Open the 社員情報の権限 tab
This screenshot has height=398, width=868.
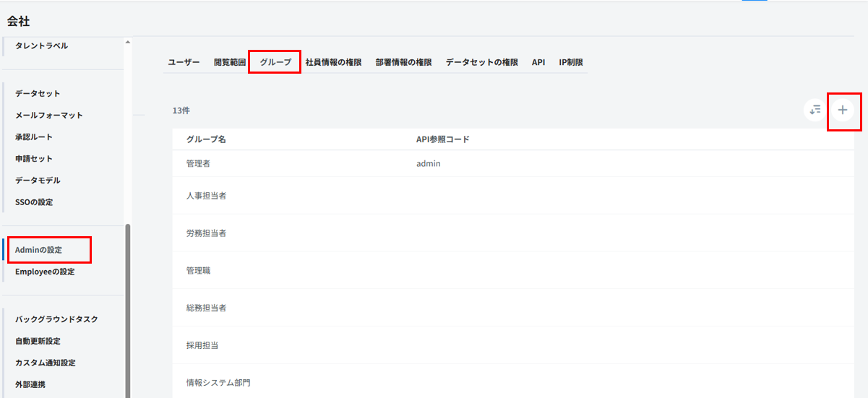[x=333, y=63]
